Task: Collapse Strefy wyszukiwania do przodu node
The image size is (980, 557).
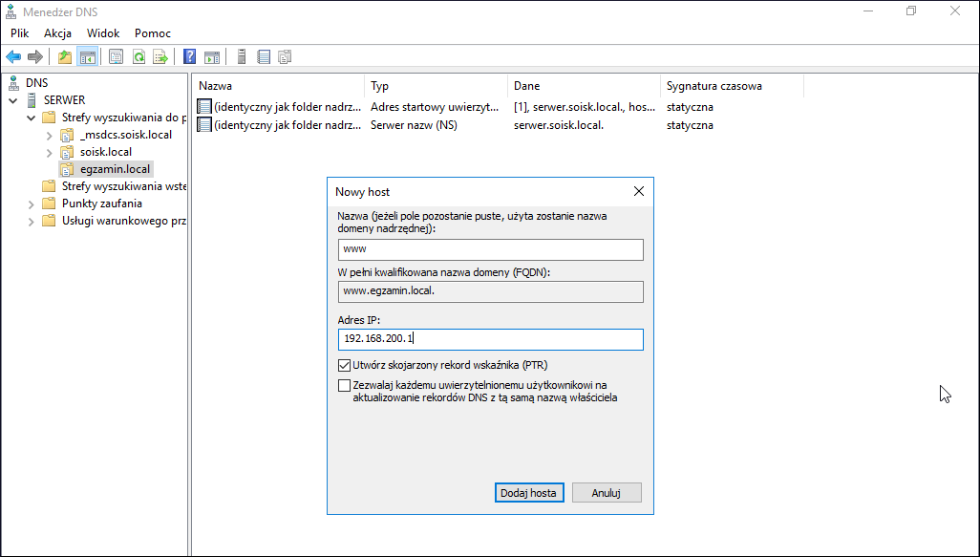Action: click(32, 118)
